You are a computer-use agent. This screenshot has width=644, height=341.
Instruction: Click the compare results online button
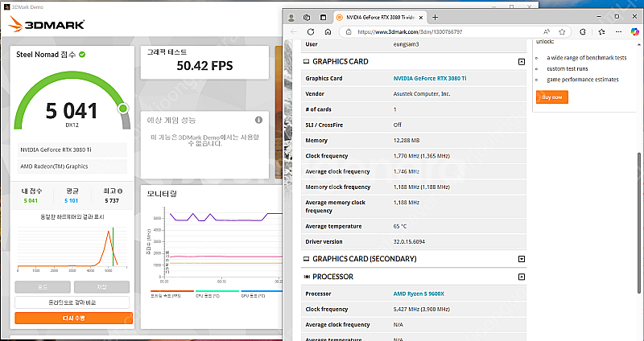[72, 302]
